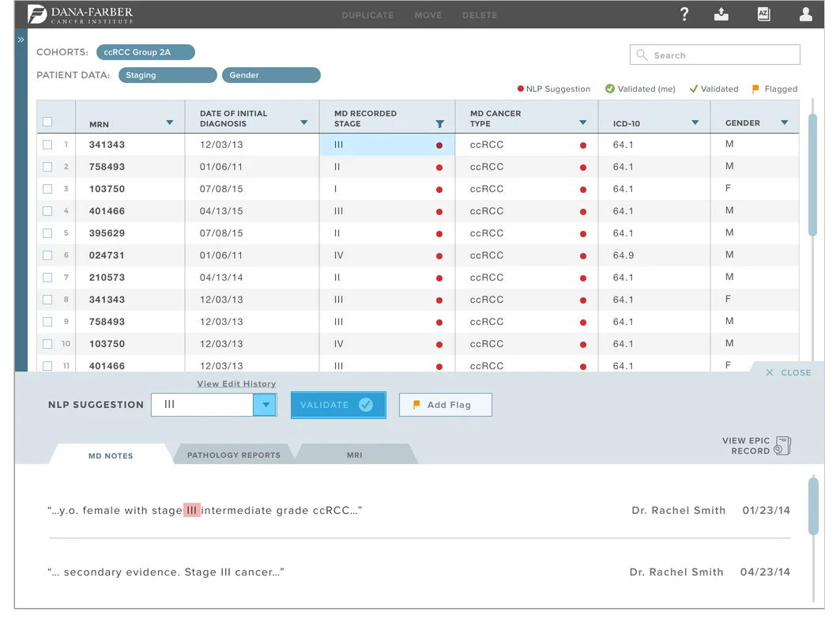
Task: Click Move in the top bar
Action: point(428,15)
